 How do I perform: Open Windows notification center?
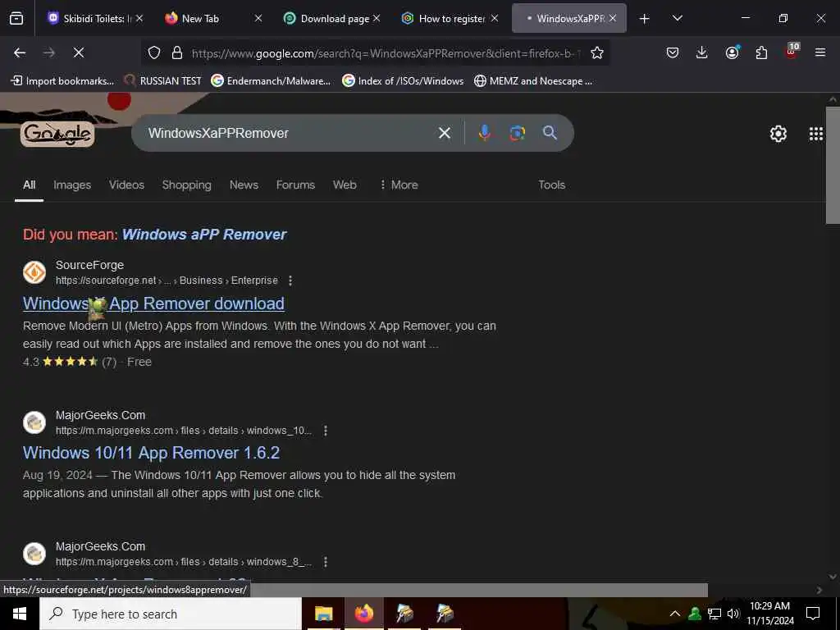coord(813,614)
